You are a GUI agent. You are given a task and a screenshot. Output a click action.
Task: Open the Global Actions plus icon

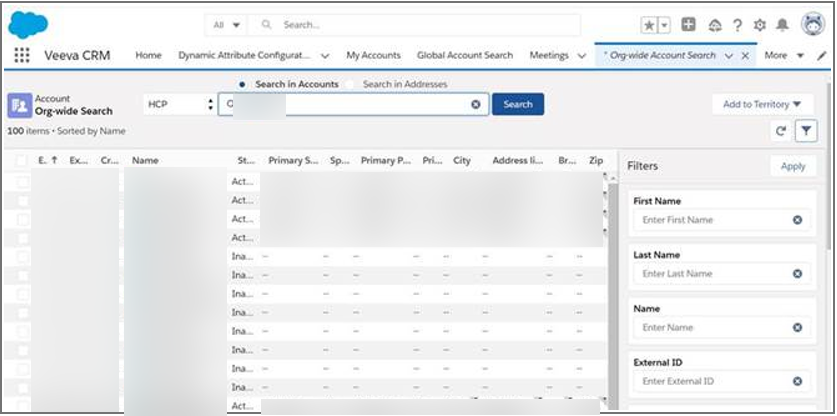(688, 25)
